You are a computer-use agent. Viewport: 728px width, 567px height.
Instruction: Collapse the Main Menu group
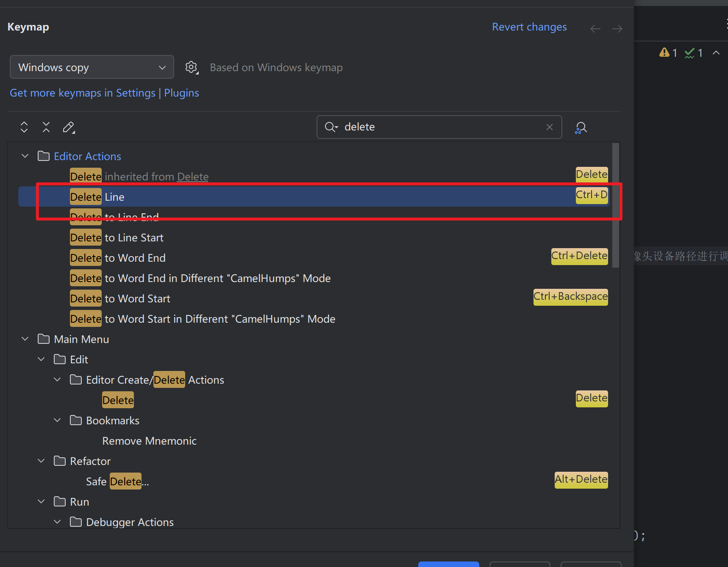click(25, 339)
